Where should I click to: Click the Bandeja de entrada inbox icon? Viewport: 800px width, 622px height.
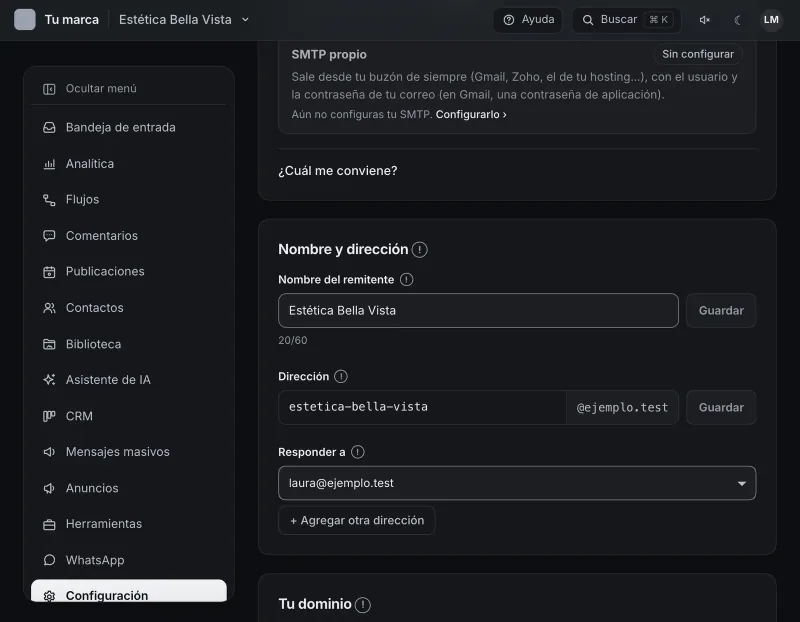coord(49,128)
